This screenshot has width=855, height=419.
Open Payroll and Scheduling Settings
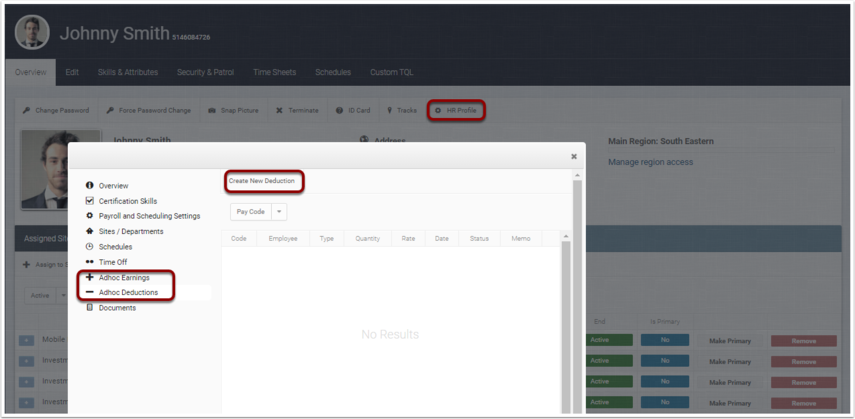[149, 216]
